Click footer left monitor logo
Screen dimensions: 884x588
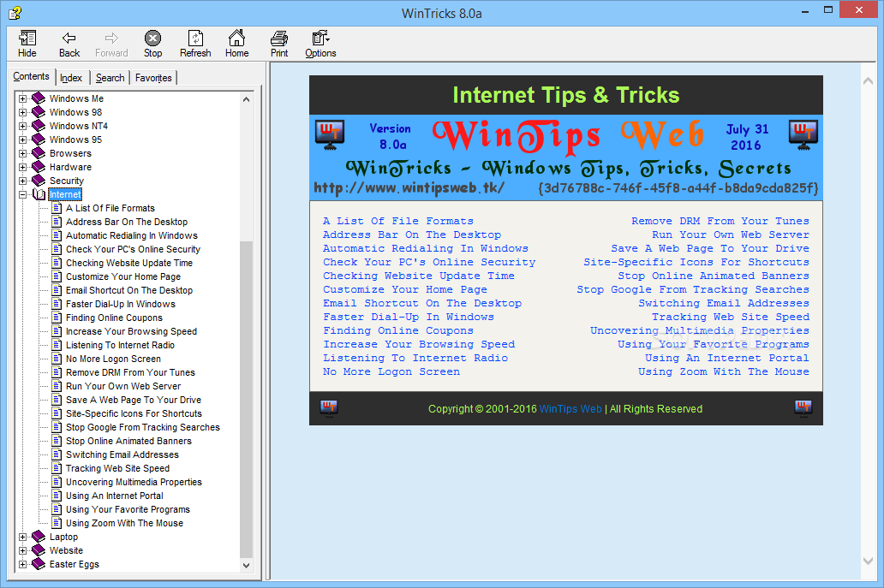point(329,407)
